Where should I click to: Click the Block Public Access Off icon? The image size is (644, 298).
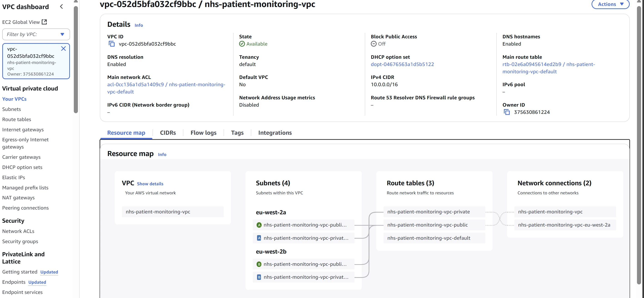point(374,44)
